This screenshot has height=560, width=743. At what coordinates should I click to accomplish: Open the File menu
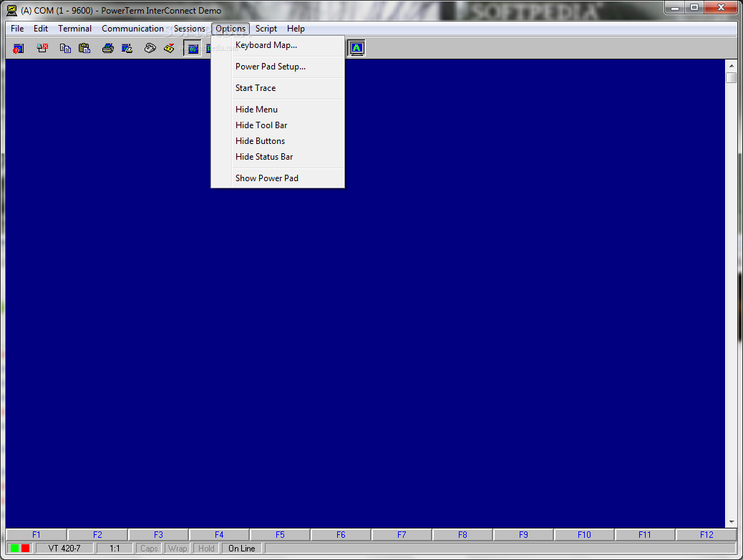tap(17, 29)
